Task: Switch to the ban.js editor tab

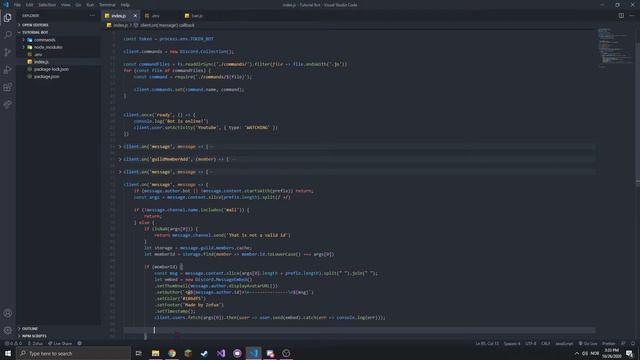Action: tap(197, 16)
